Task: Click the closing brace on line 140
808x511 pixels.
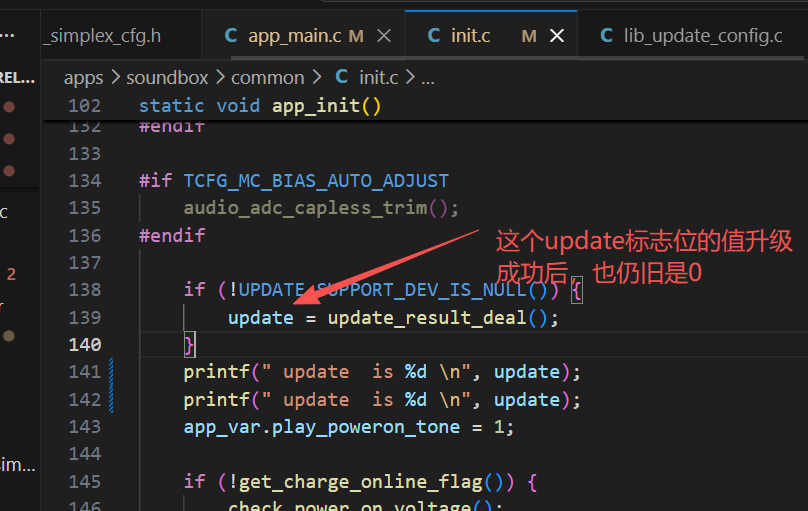Action: click(189, 345)
